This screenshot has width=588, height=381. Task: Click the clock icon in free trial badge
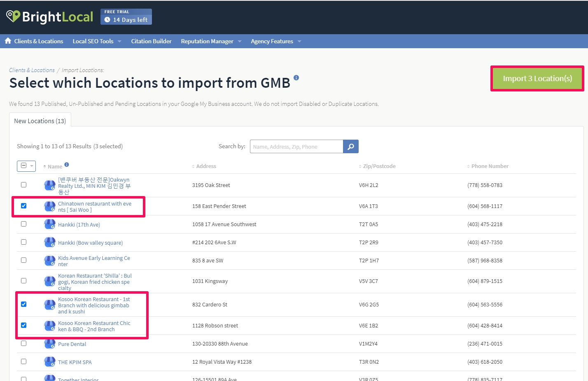[107, 20]
